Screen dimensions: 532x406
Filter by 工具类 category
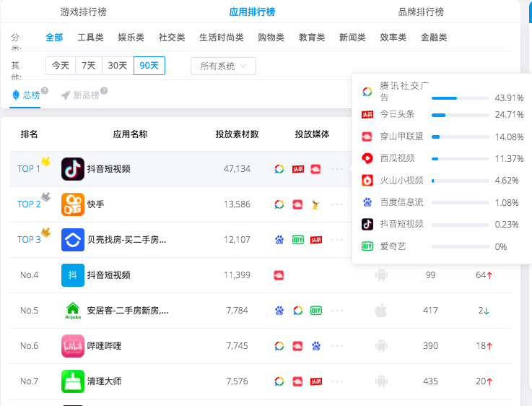coord(90,38)
